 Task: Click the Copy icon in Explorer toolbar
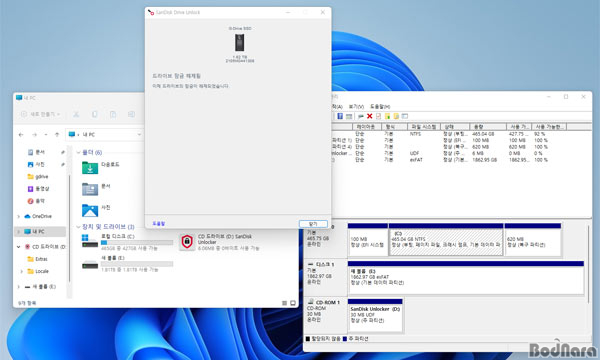(95, 114)
